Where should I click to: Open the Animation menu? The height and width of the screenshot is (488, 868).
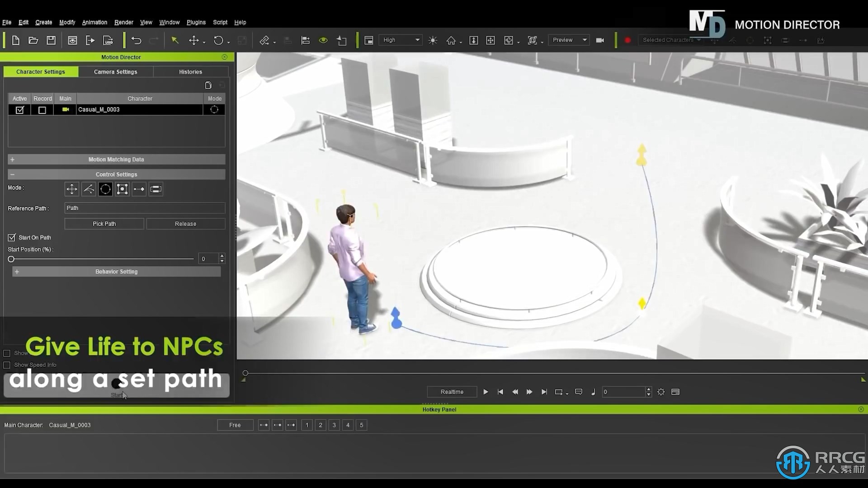pyautogui.click(x=94, y=22)
